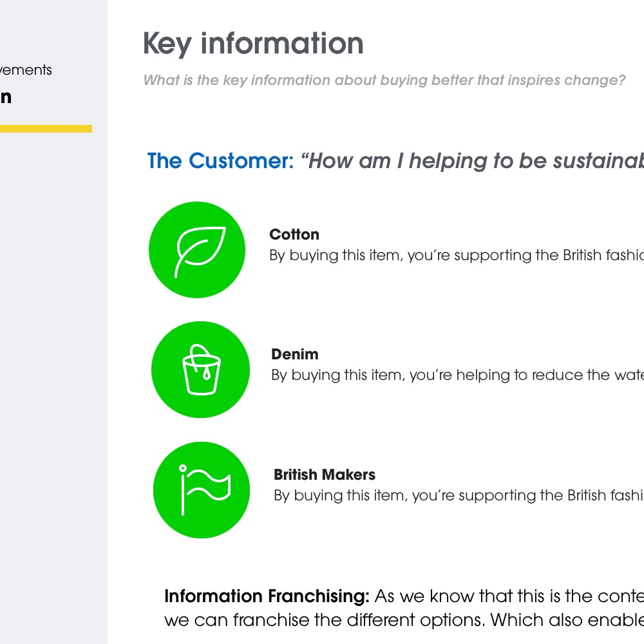
Task: Click the flag British Makers icon
Action: pyautogui.click(x=202, y=490)
